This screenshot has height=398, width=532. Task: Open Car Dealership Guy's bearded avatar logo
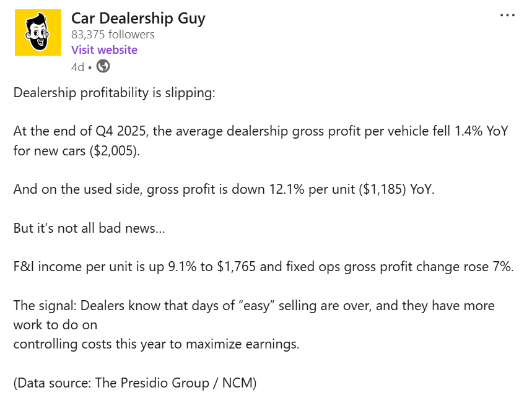click(x=38, y=33)
